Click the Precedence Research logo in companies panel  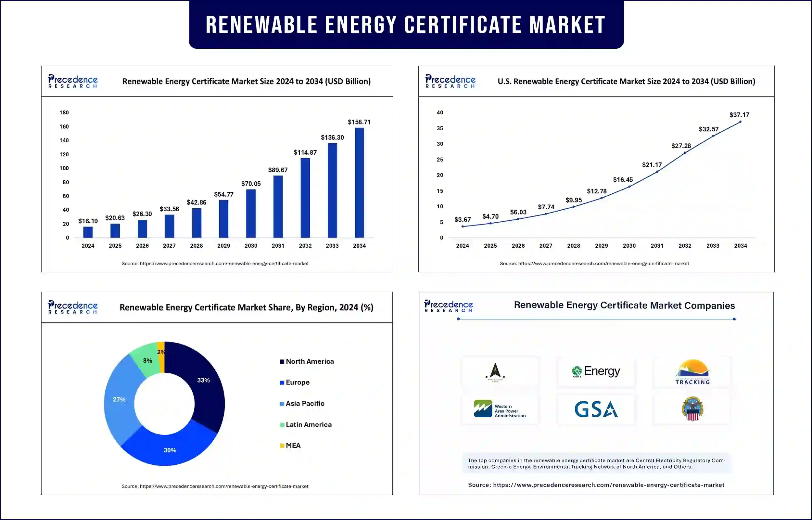[x=448, y=306]
